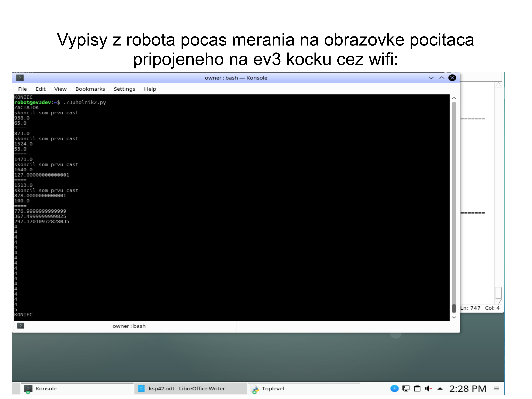This screenshot has height=399, width=532.
Task: Click the muted volume tray icon
Action: [x=429, y=388]
